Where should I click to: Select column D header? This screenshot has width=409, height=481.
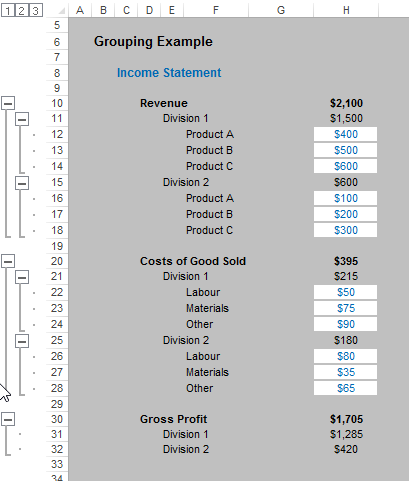point(149,10)
